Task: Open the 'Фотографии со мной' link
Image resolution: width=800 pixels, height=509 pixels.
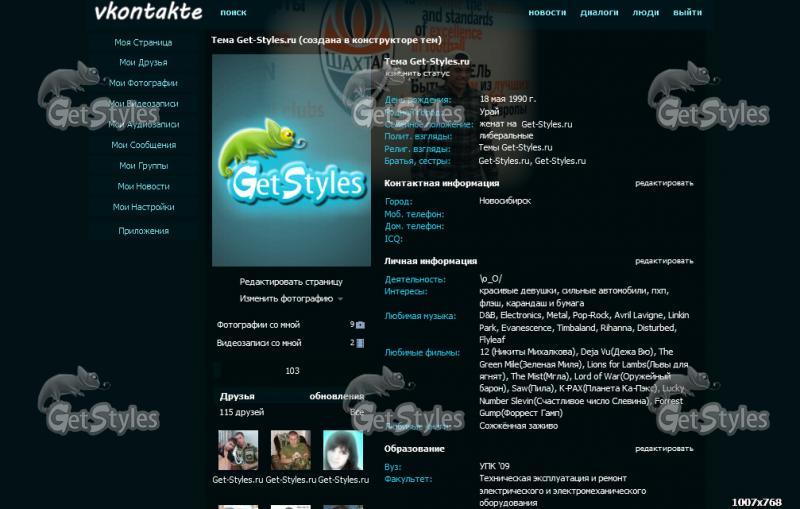Action: point(258,325)
